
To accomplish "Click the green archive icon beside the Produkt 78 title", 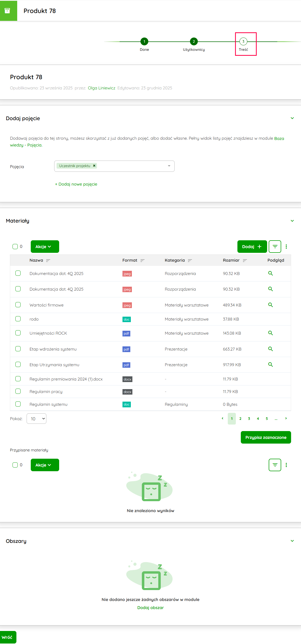I will point(8,11).
